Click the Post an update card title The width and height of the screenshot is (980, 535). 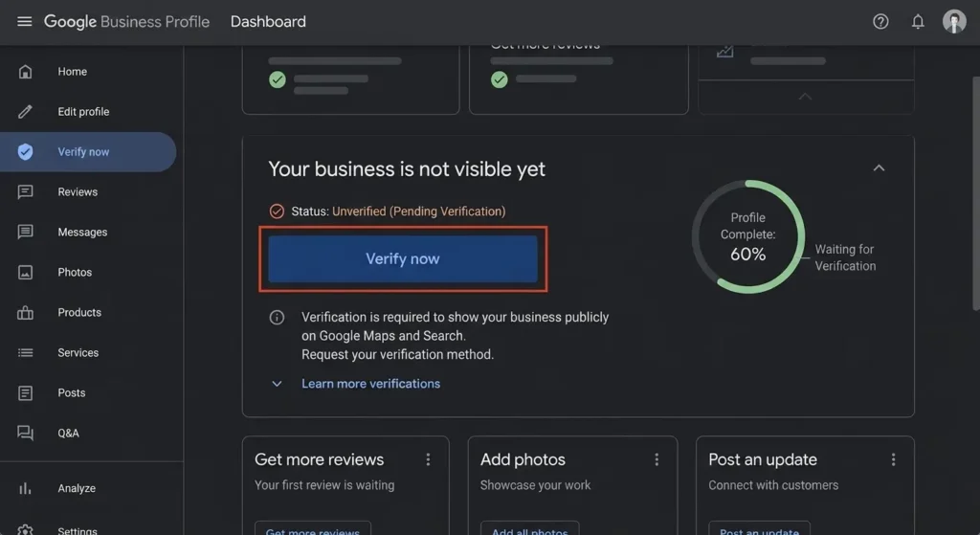(x=763, y=459)
